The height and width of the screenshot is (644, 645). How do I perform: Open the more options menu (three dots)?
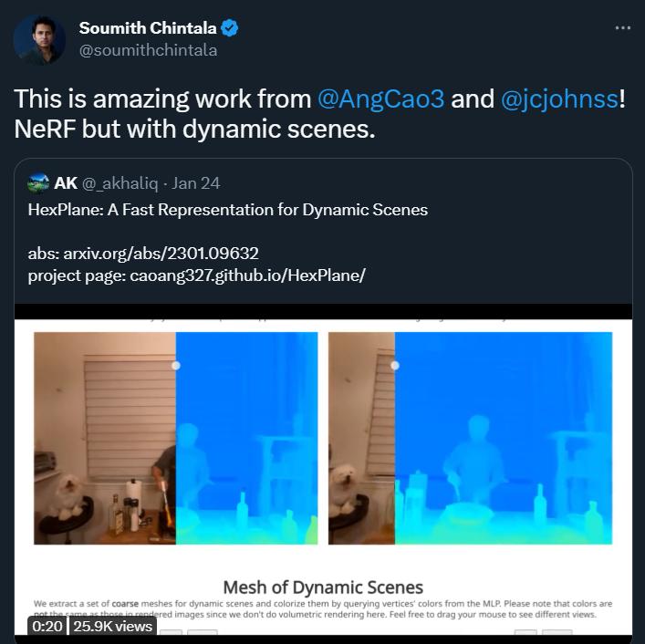tap(622, 28)
